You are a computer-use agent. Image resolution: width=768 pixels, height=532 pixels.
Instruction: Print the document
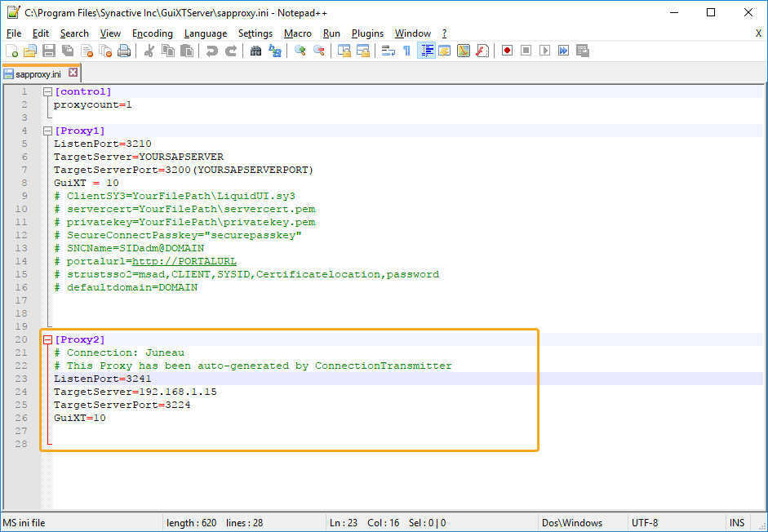(124, 51)
